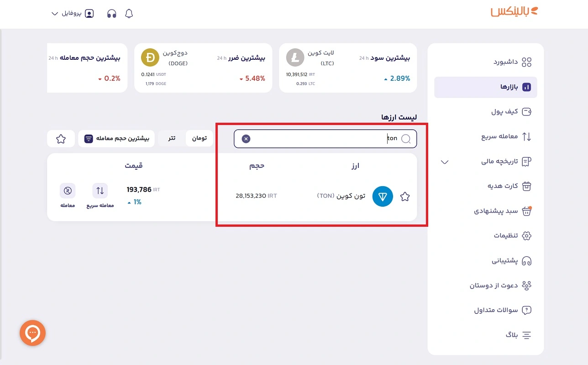Image resolution: width=588 pixels, height=365 pixels.
Task: Switch to the تتر tab
Action: pyautogui.click(x=172, y=138)
